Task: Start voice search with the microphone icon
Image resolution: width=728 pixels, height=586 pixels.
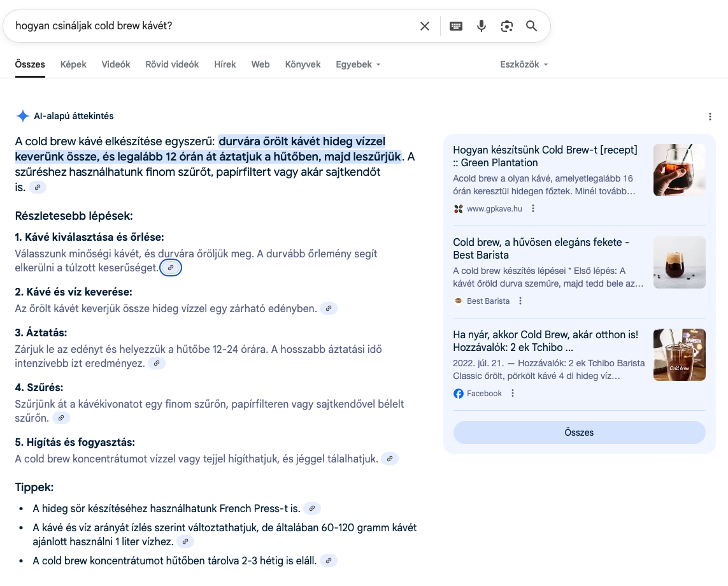Action: click(x=482, y=26)
